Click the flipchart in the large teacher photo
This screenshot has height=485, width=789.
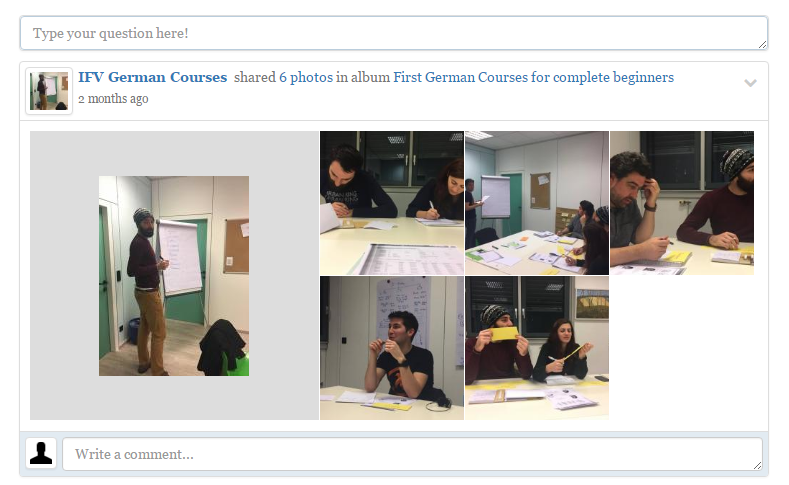click(x=180, y=258)
